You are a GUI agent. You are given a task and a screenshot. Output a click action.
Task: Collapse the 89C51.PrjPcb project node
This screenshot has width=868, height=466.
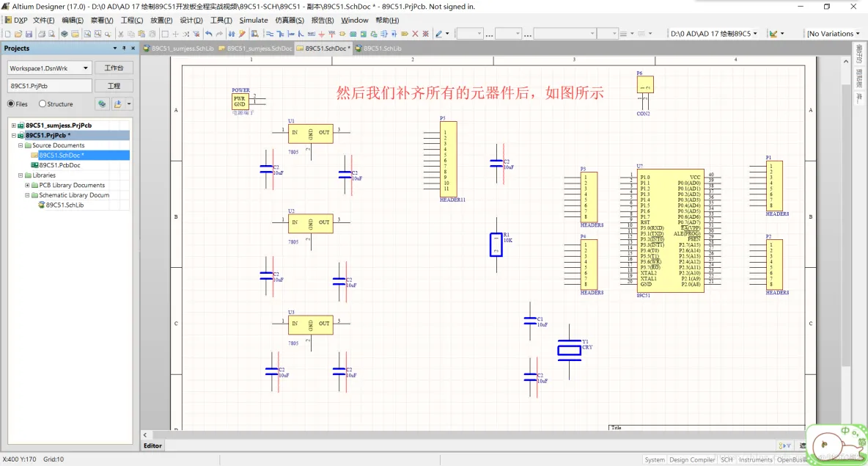(14, 135)
